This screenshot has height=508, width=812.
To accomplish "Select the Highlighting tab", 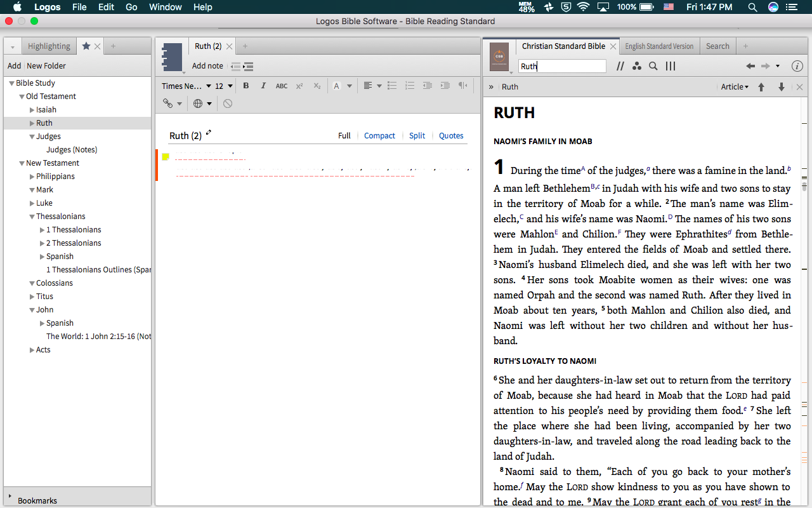I will pos(49,46).
